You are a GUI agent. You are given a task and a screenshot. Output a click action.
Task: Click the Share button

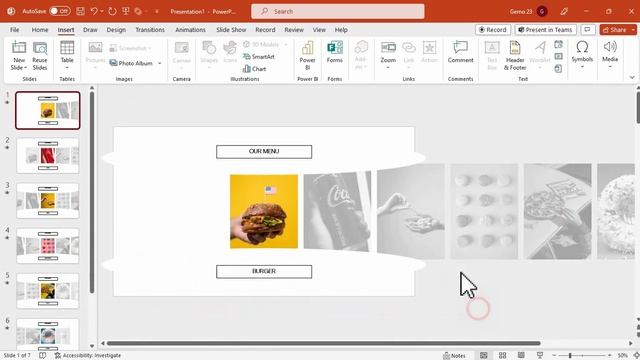coord(615,30)
